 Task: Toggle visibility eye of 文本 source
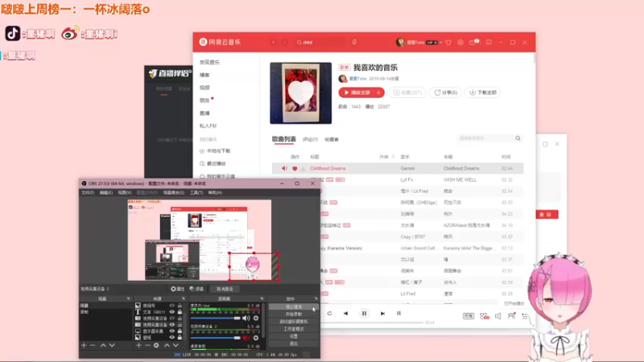(x=172, y=312)
